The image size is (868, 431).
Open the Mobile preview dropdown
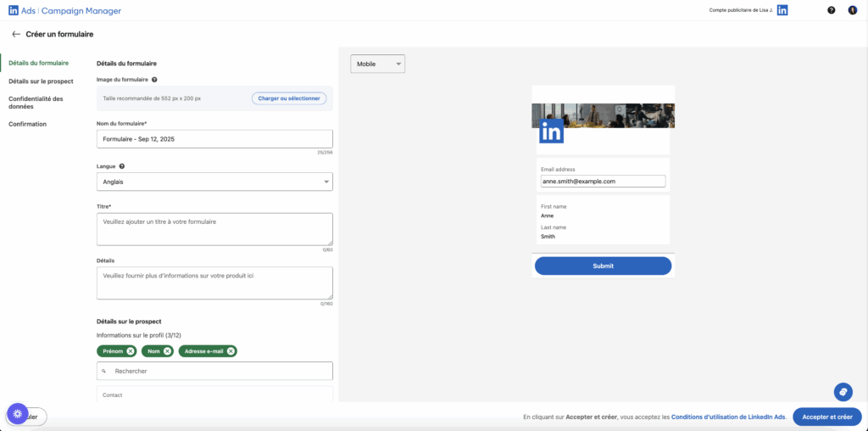click(x=377, y=64)
